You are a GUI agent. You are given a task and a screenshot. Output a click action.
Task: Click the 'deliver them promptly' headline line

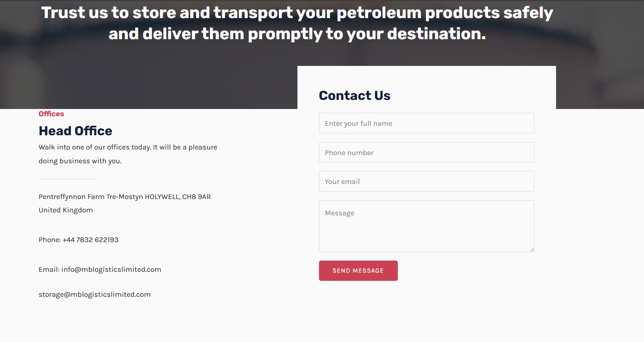pyautogui.click(x=297, y=34)
